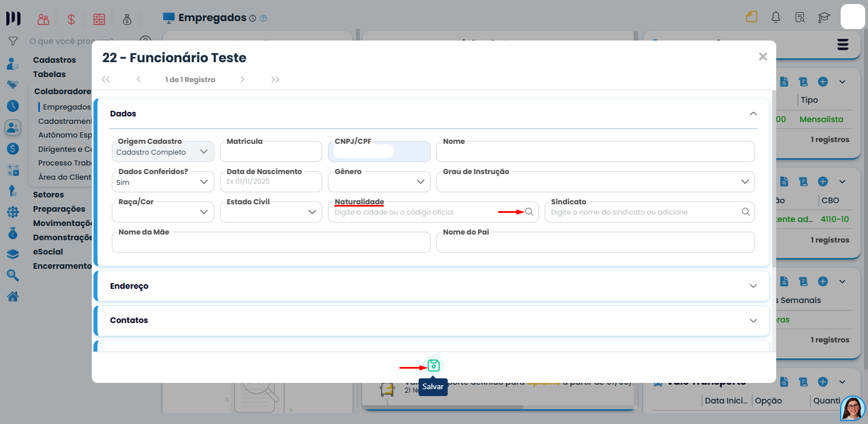
Task: Select Empregados under Colaboradores
Action: [x=67, y=107]
